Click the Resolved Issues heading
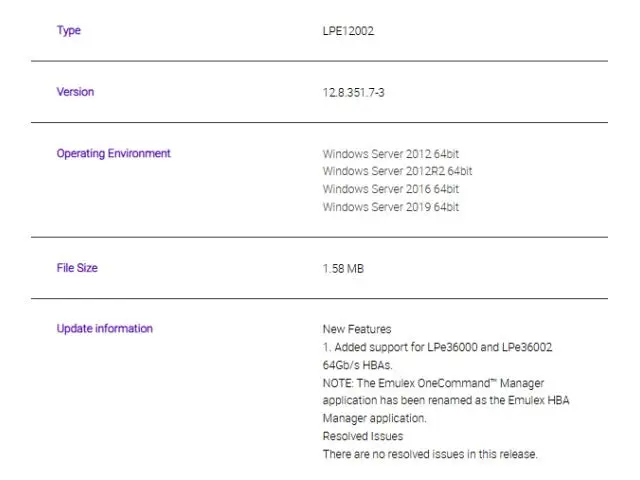Viewport: 640px width, 480px height. point(362,437)
